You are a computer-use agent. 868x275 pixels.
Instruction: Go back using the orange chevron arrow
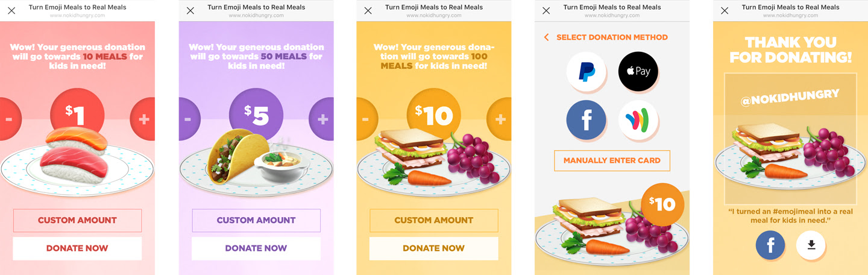point(547,37)
